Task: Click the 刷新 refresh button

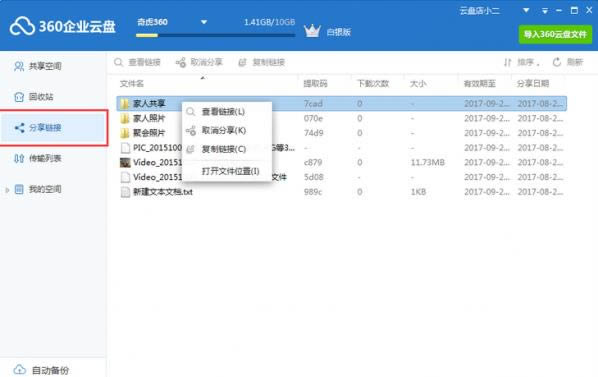Action: point(568,62)
